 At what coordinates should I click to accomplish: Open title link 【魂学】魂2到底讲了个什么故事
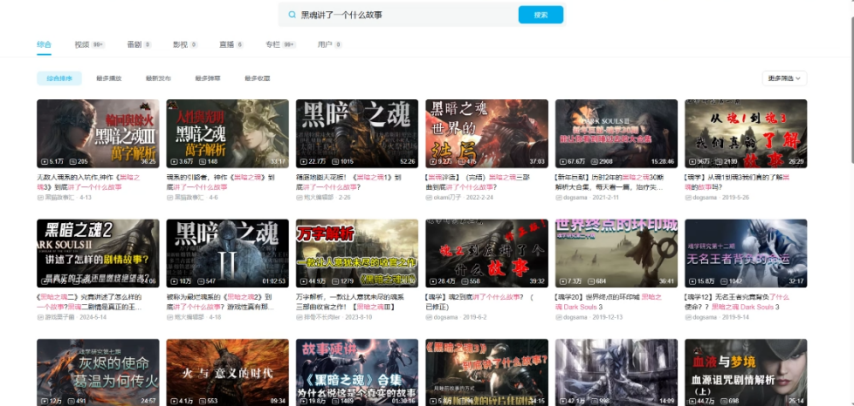click(480, 302)
